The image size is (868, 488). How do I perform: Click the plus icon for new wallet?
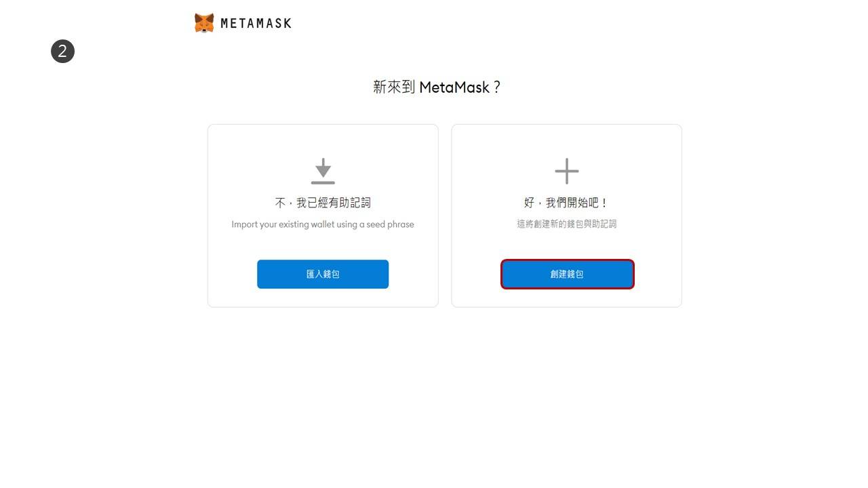point(567,171)
